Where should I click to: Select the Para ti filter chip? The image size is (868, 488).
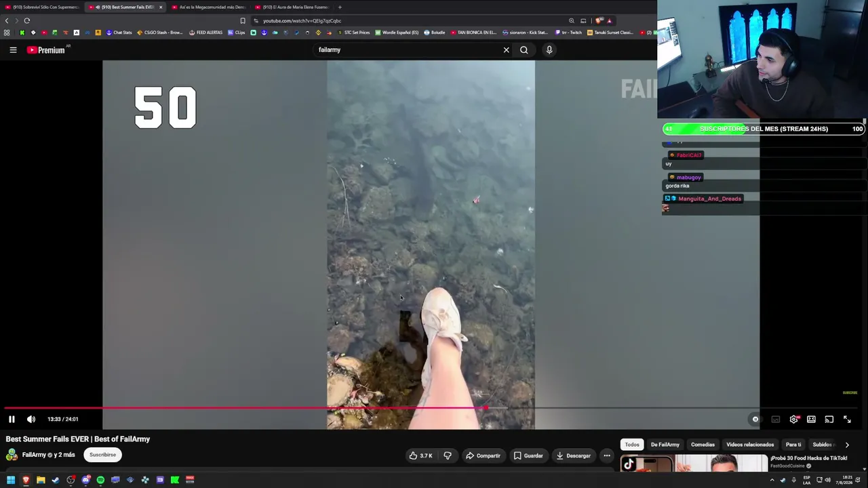pyautogui.click(x=793, y=445)
